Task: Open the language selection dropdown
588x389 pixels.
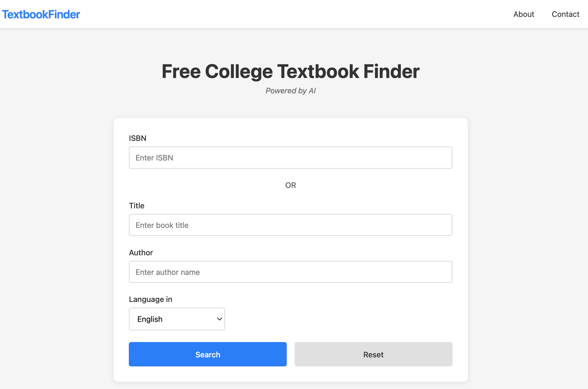Action: tap(177, 319)
